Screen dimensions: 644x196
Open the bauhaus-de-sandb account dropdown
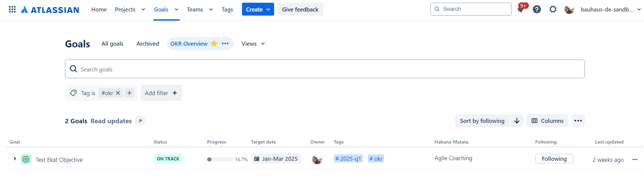pyautogui.click(x=610, y=9)
